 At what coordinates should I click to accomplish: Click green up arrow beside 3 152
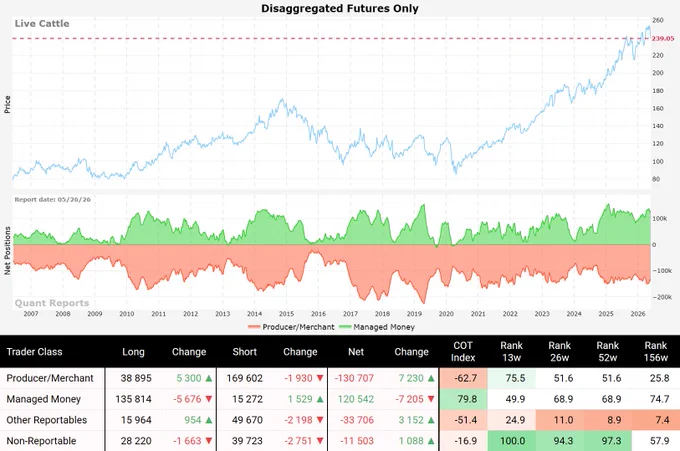coord(431,420)
